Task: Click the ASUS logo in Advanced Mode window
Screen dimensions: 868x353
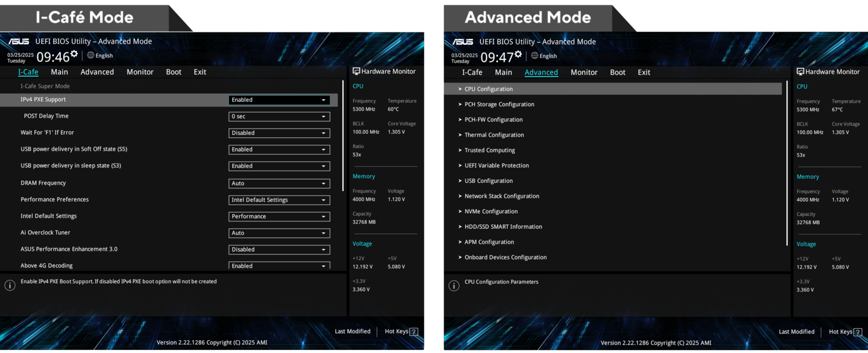Action: 463,42
